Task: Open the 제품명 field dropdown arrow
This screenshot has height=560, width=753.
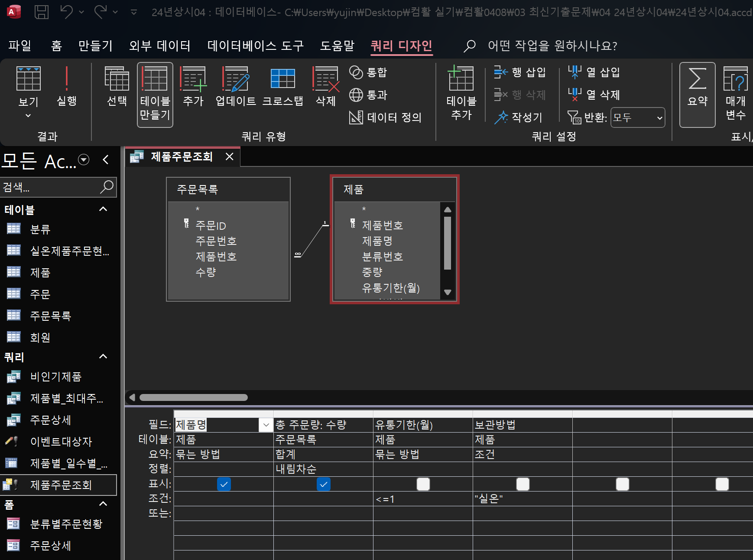Action: (266, 425)
